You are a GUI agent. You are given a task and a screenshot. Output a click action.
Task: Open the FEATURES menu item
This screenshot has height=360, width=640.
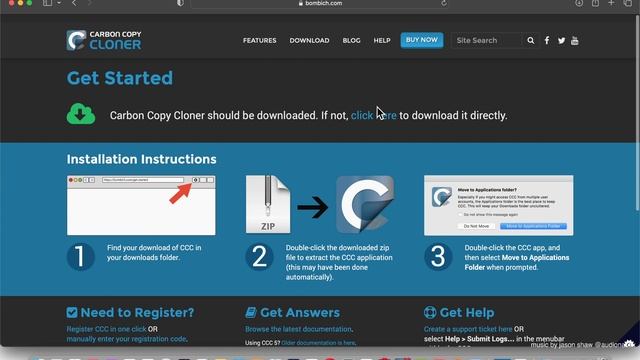coord(260,40)
